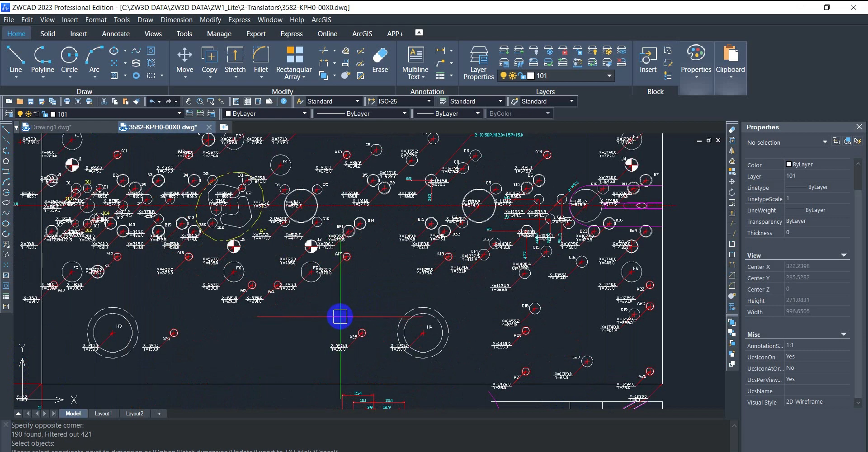Click the Explode icon in Modify panel

pos(345,75)
